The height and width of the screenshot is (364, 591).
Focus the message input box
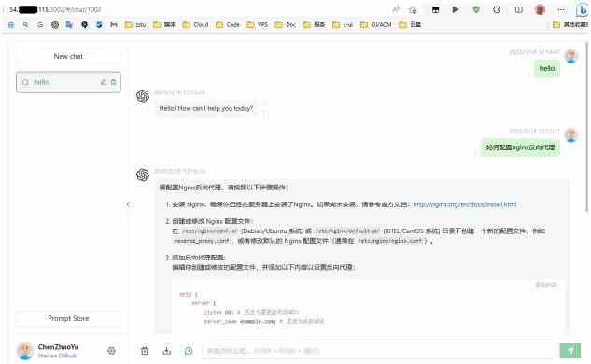pyautogui.click(x=379, y=351)
